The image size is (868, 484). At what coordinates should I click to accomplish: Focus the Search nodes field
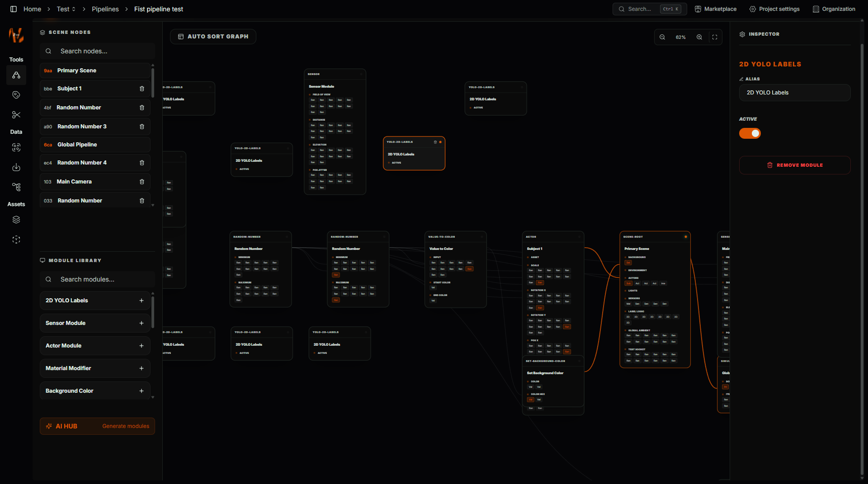tap(97, 51)
